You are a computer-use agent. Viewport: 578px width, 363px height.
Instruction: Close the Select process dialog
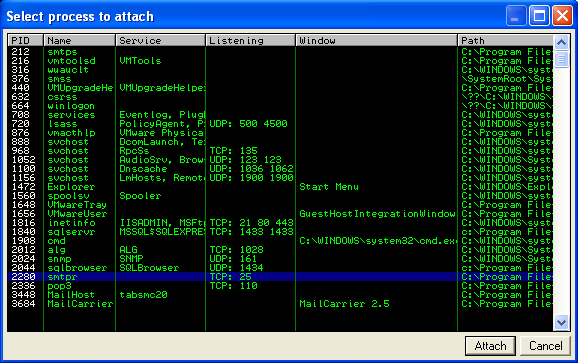[x=562, y=16]
